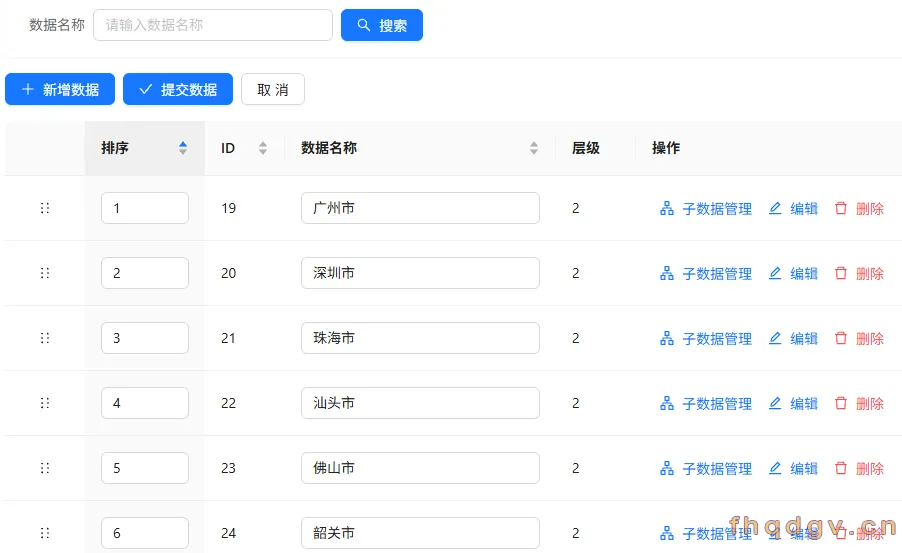Screen dimensions: 902x553
Task: Click the drag handle icon for 广州市 row
Action: (45, 208)
